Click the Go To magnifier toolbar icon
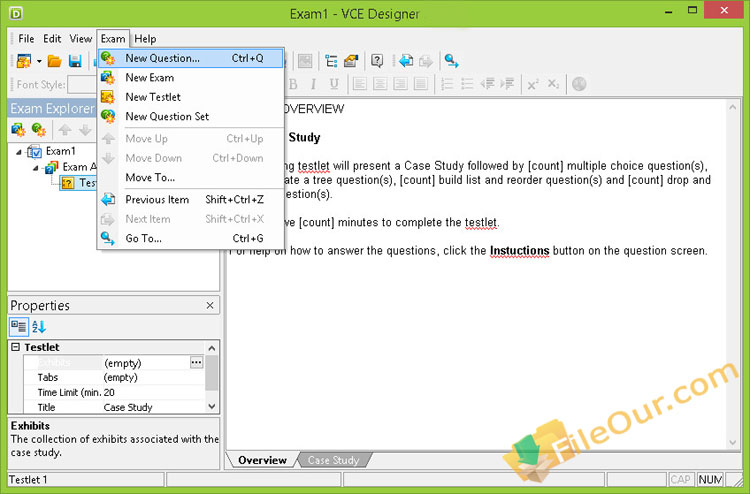Image resolution: width=750 pixels, height=494 pixels. pos(451,61)
